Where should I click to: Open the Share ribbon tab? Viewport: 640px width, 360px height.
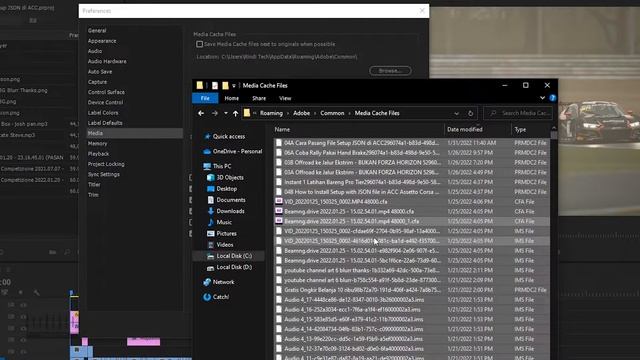point(259,98)
